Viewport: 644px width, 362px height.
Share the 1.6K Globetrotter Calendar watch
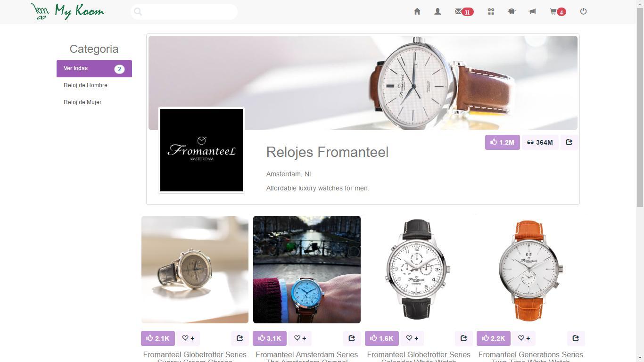463,338
